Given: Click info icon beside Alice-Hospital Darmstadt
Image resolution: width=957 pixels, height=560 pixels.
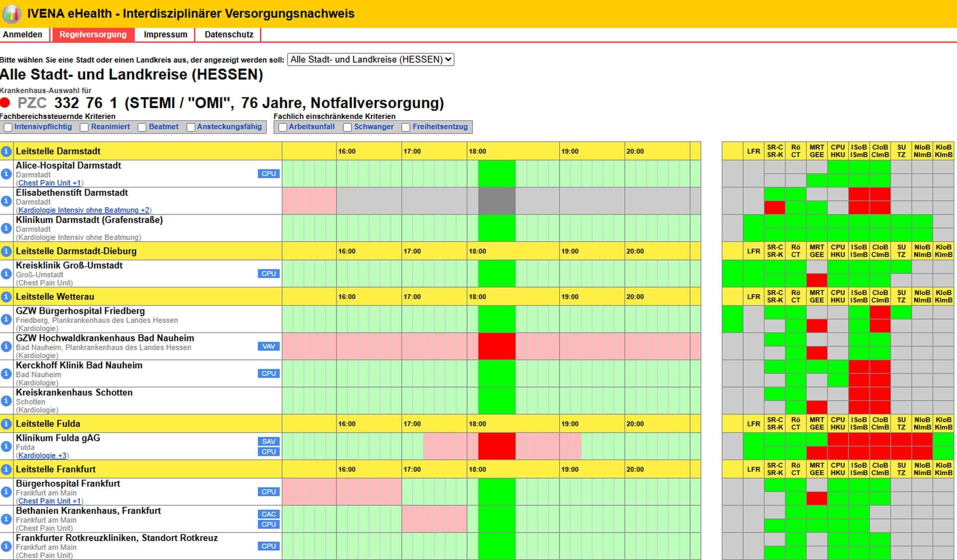Looking at the screenshot, I should coord(6,174).
